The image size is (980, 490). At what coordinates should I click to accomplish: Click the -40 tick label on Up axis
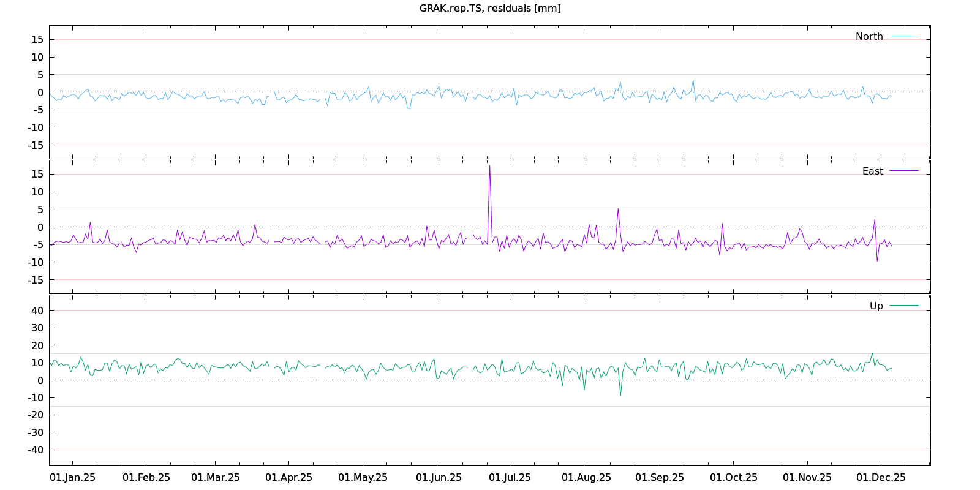point(36,450)
